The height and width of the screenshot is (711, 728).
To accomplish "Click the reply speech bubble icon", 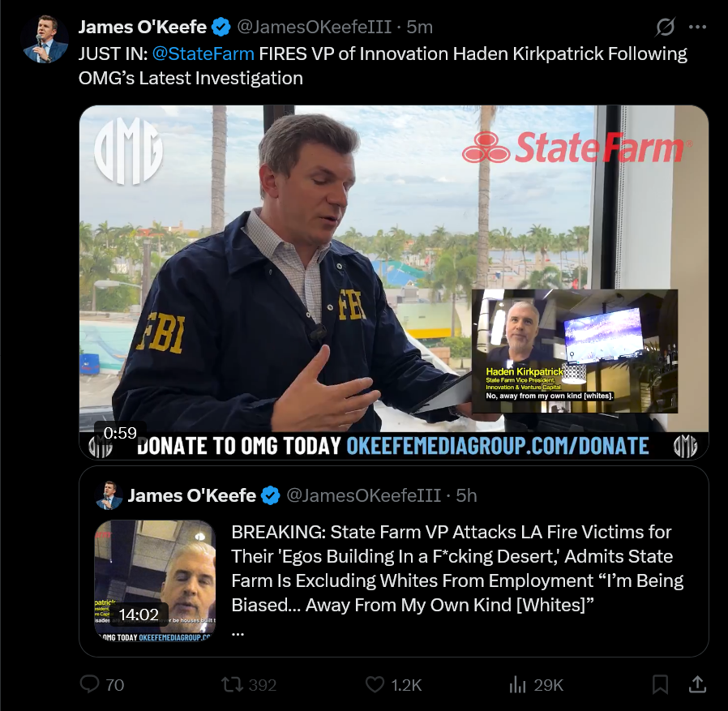I will [x=90, y=684].
